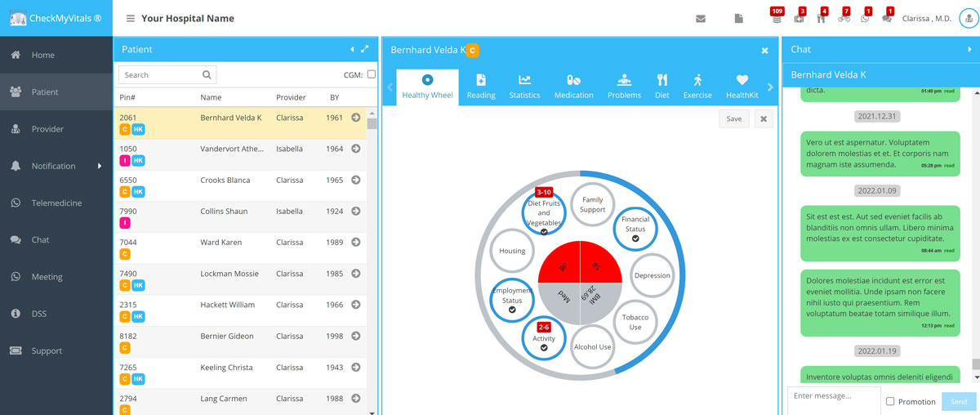Tick the Promotion checkbox in chat
980x415 pixels.
(x=890, y=401)
